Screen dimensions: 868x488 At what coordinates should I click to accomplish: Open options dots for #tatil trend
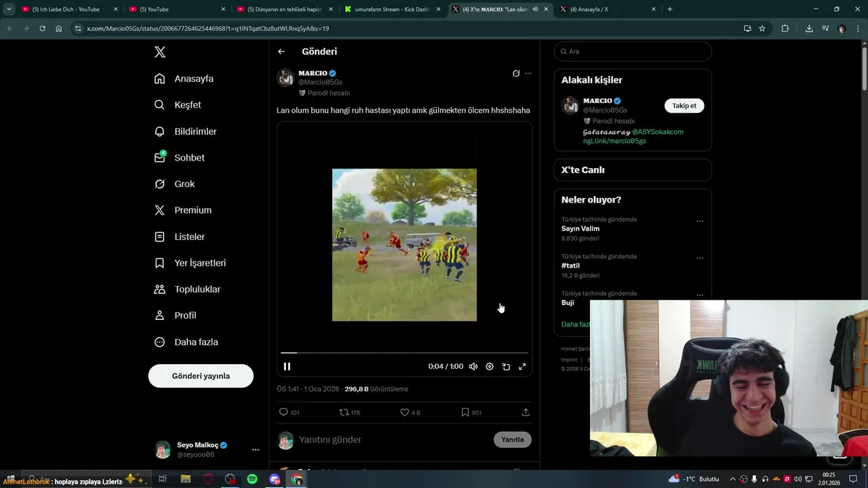(x=700, y=258)
